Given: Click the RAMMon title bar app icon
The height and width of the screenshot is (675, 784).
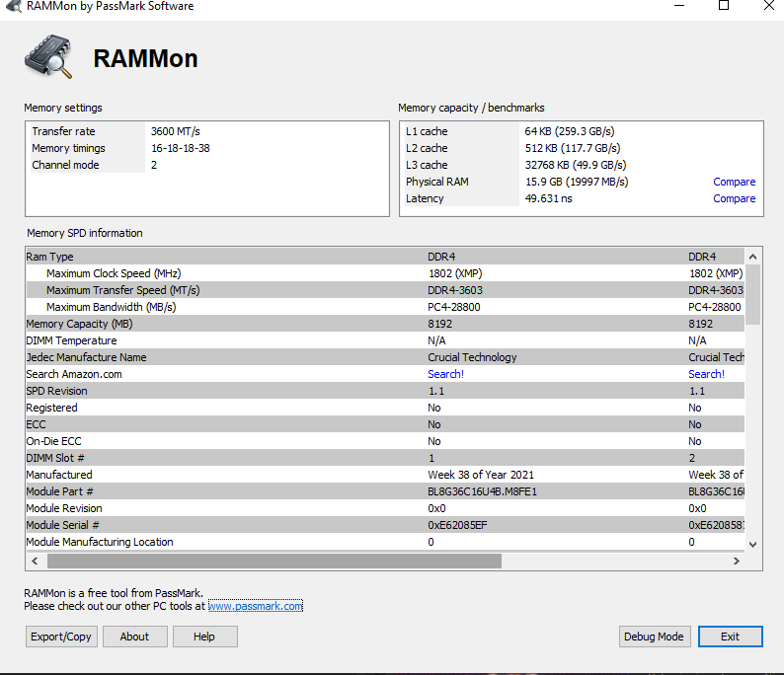Looking at the screenshot, I should 14,6.
